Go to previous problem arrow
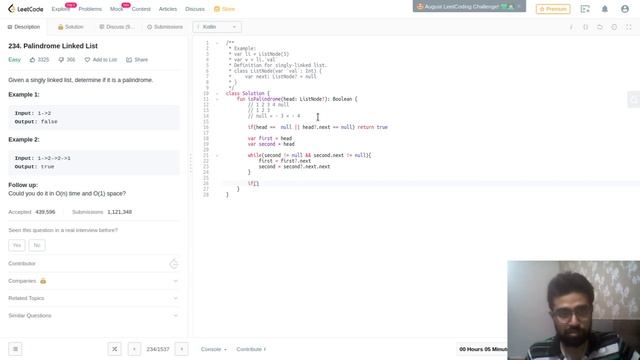640x360 pixels. tap(134, 349)
